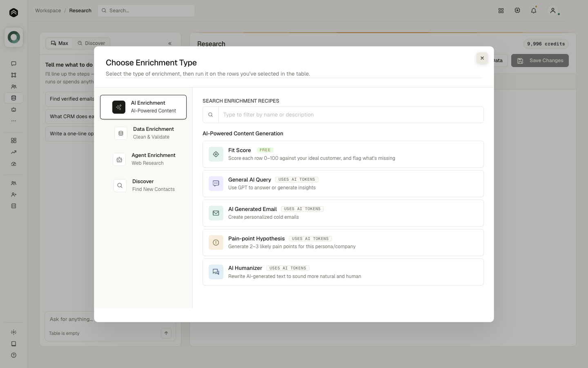Open the add-user icon in left sidebar
The image size is (588, 368).
(x=13, y=195)
